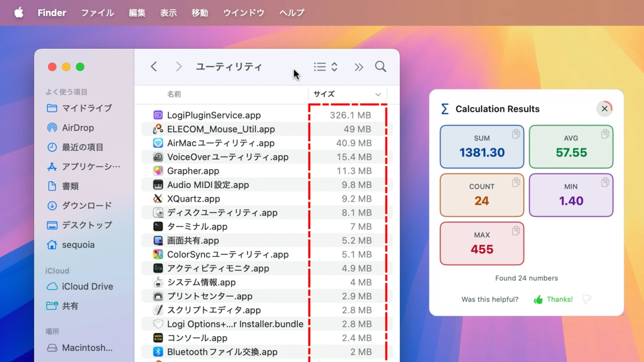644x362 pixels.
Task: Go back with the left arrow
Action: [154, 67]
